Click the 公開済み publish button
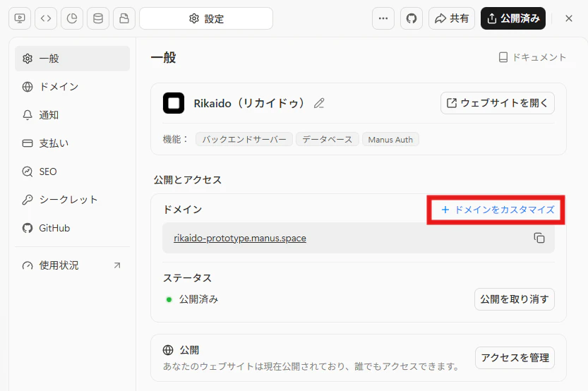 point(513,18)
